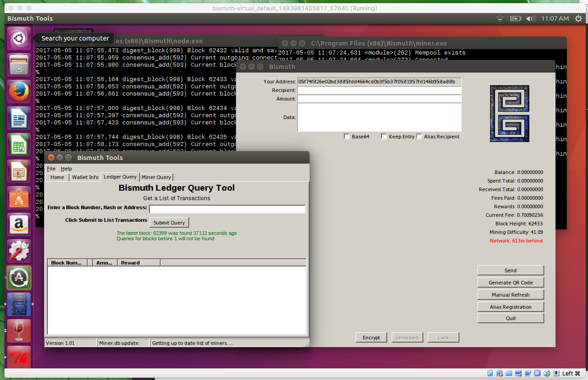588x380 pixels.
Task: Enable the Keep Entry checkbox
Action: [x=383, y=137]
